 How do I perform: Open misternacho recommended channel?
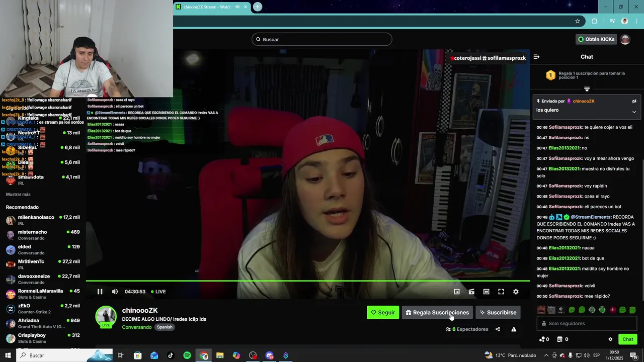point(43,235)
